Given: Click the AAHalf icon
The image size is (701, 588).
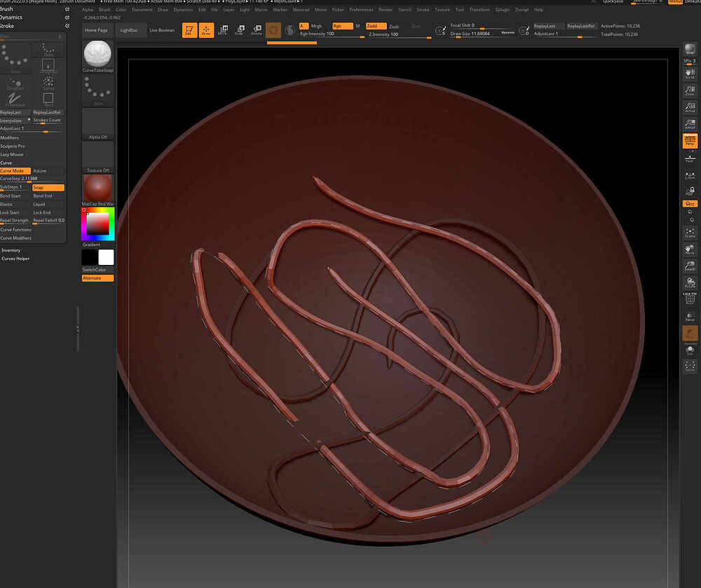Looking at the screenshot, I should pos(690,124).
